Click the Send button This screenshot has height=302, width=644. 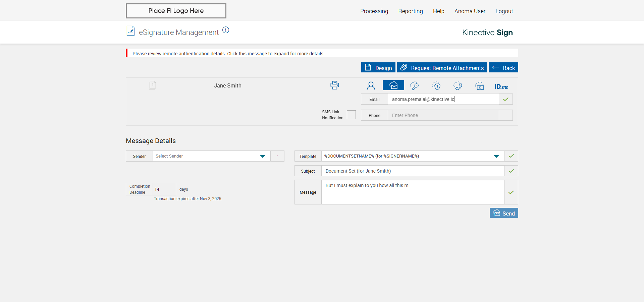[503, 213]
